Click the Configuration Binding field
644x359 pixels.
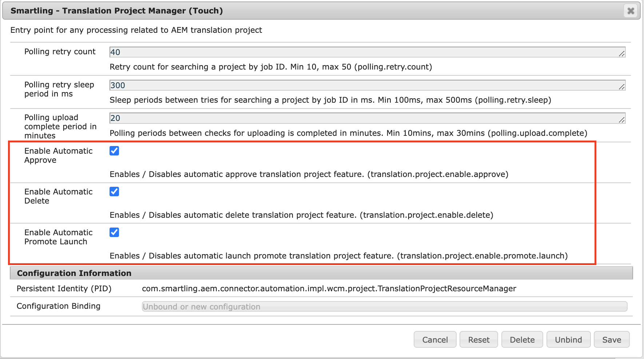(385, 307)
